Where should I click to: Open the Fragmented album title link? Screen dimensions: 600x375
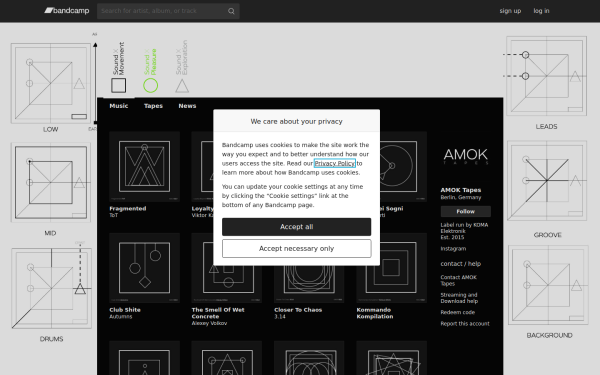(128, 209)
